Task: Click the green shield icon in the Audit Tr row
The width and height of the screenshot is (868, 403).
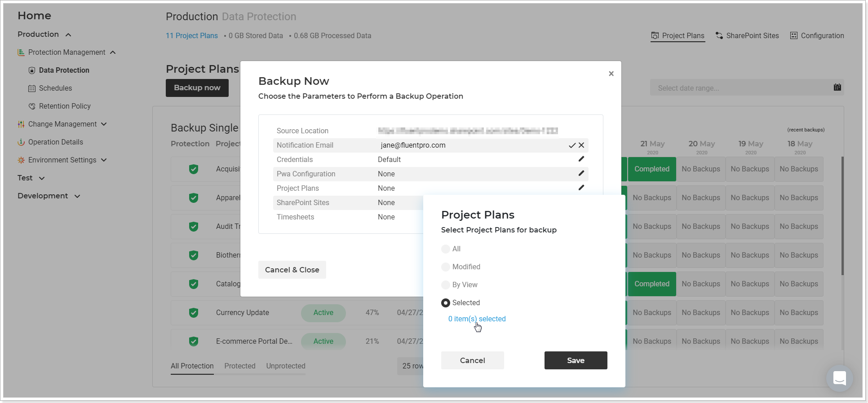Action: click(194, 227)
